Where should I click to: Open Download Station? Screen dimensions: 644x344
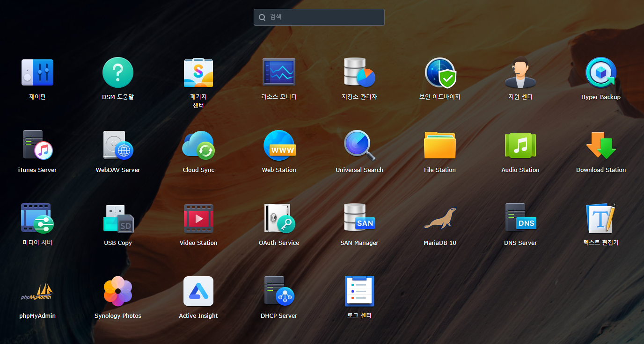601,145
